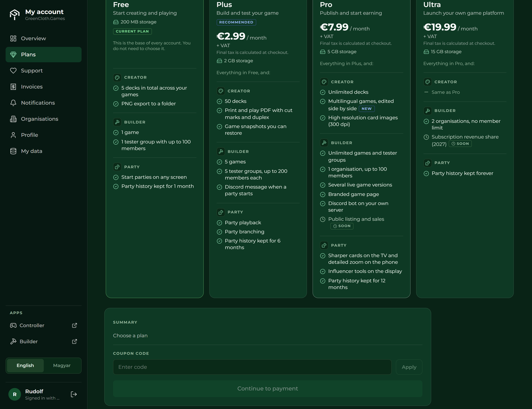The width and height of the screenshot is (532, 409).
Task: Click the €7.99 Pro price
Action: [334, 27]
